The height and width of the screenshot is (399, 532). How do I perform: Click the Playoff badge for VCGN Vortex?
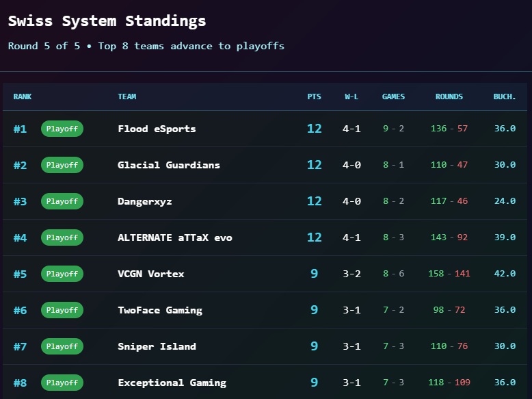point(62,274)
